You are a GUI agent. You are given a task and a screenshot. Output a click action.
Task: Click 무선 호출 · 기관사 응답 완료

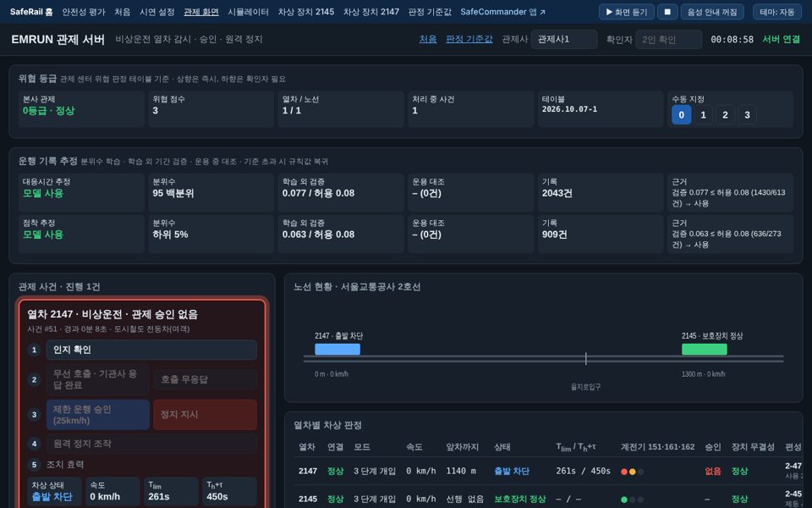click(97, 379)
